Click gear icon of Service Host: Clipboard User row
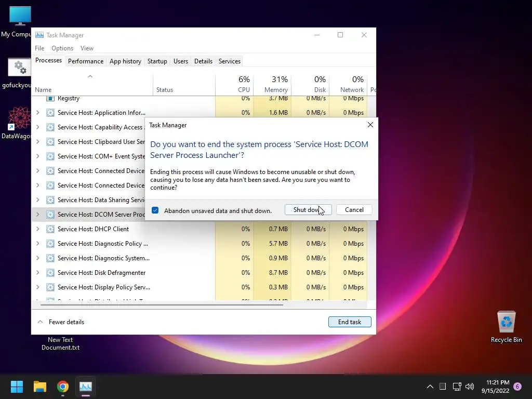 click(x=50, y=142)
